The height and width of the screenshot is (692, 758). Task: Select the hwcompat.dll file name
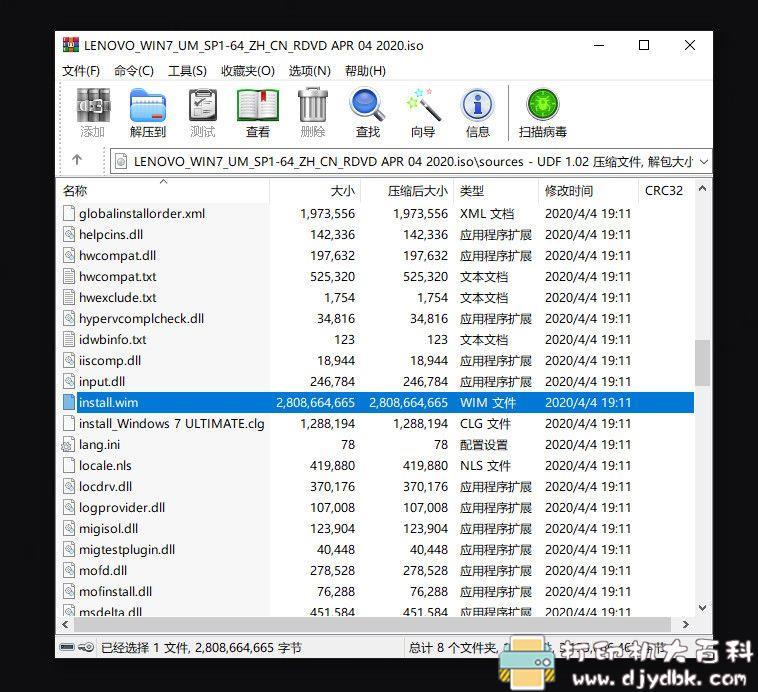click(x=117, y=255)
